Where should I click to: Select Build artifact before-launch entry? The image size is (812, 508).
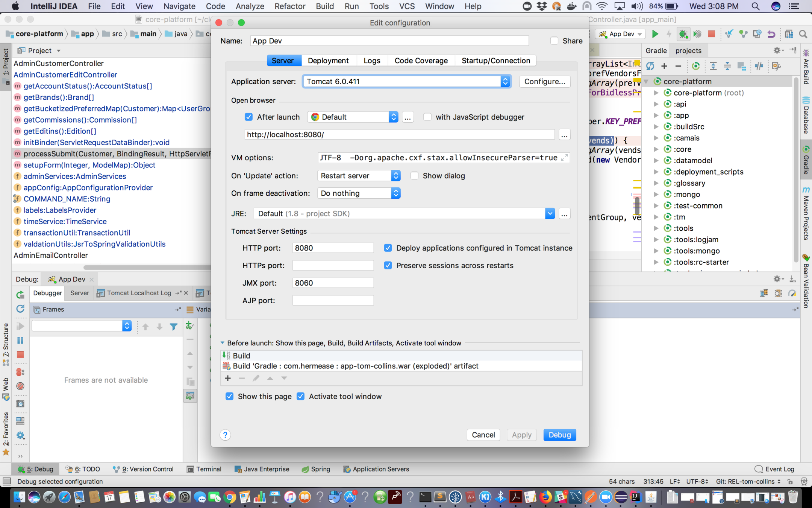pyautogui.click(x=401, y=366)
